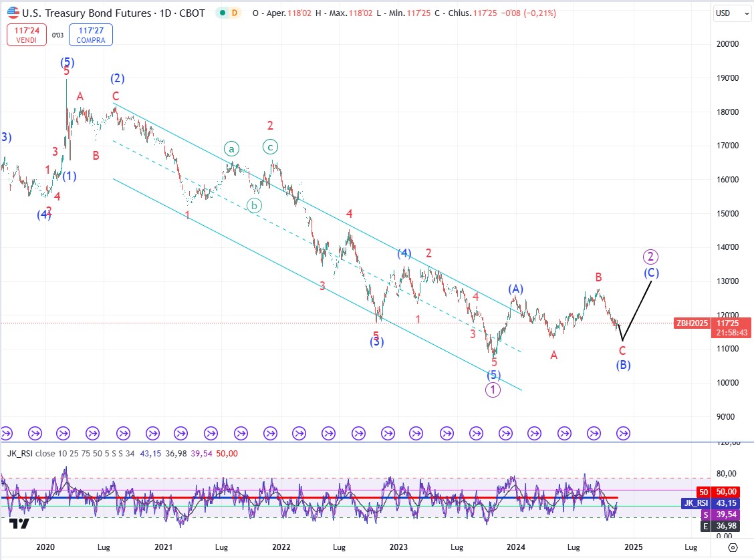Screen dimensions: 754x560
Task: Select the green circled b wave label
Action: click(254, 206)
